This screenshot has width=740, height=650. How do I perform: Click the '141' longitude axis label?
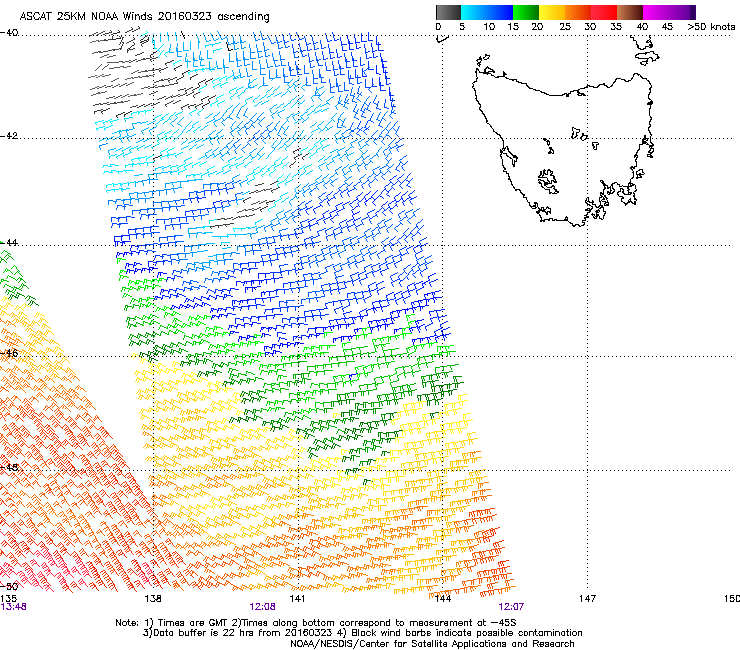(x=297, y=598)
